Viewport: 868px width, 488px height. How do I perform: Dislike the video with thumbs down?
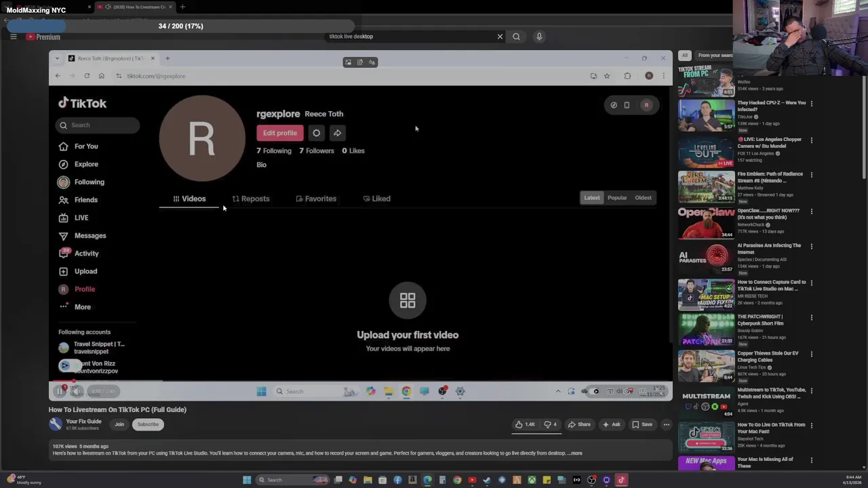pyautogui.click(x=550, y=424)
